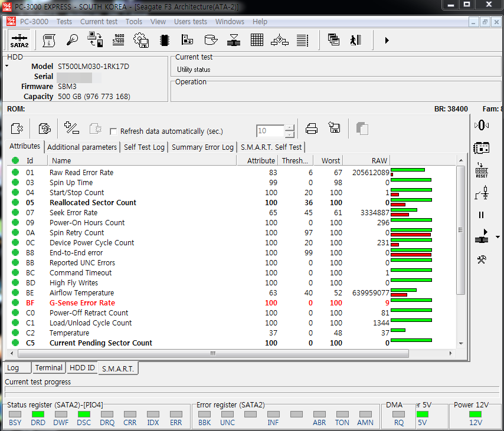Open the S.M.A.R.T. Self Test tab

tap(271, 147)
